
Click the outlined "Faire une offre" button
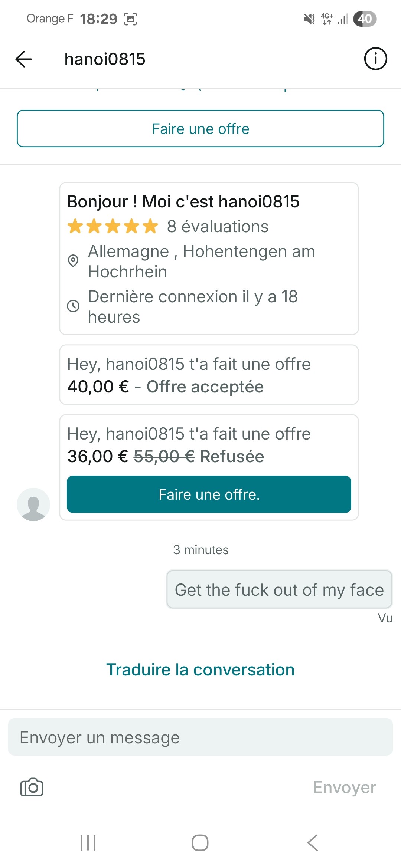point(200,129)
